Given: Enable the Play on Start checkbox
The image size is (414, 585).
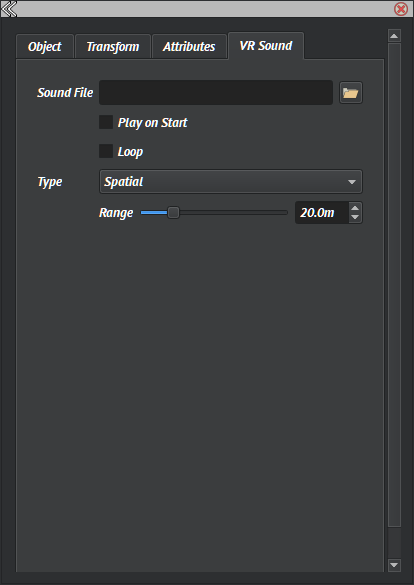Looking at the screenshot, I should (x=106, y=122).
